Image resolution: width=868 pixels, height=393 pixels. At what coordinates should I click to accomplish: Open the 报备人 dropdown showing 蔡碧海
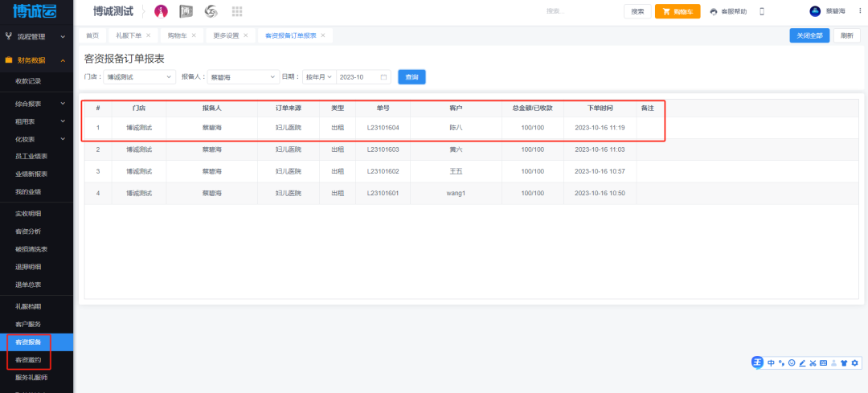(x=244, y=77)
